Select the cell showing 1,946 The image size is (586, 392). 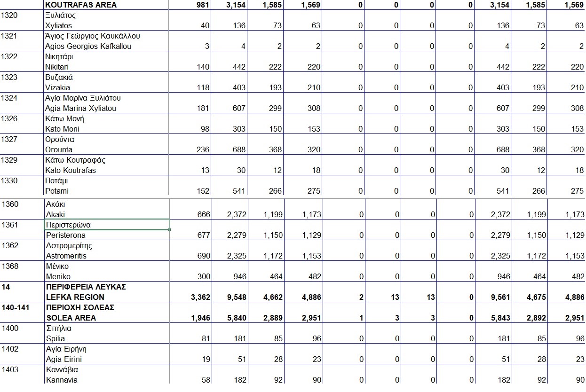coord(201,318)
